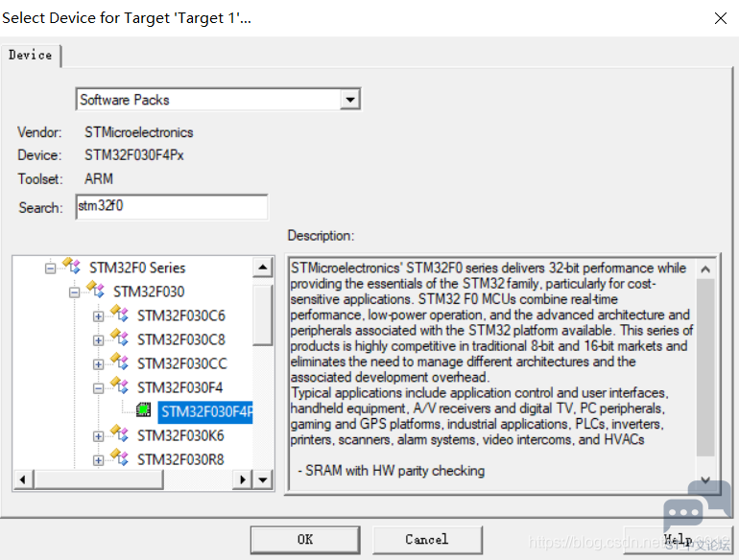Click the STMicroelectronics vendor text
The height and width of the screenshot is (560, 739).
tap(139, 132)
